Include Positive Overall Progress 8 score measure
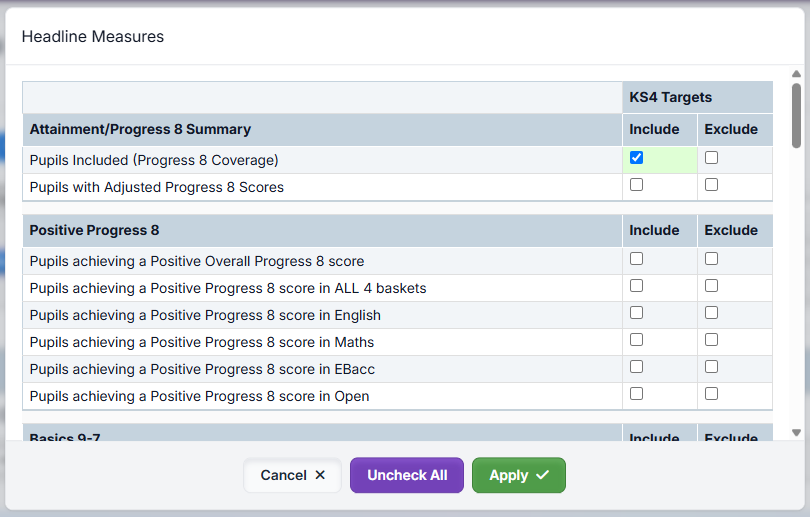This screenshot has height=517, width=810. click(636, 259)
